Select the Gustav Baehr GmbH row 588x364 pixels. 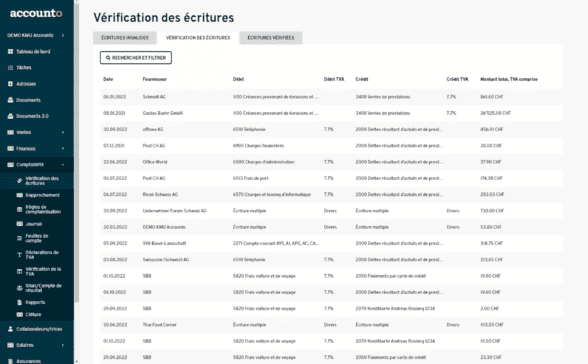click(x=332, y=113)
